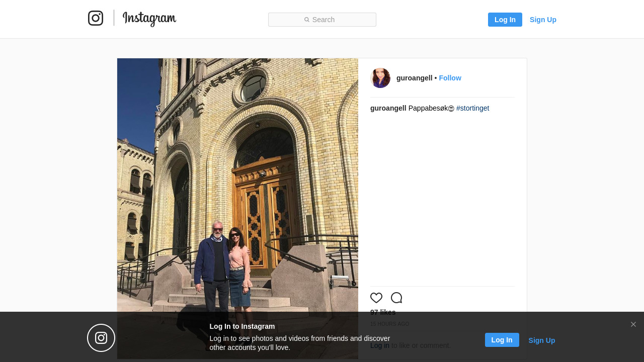Focus the Search input field

point(322,20)
